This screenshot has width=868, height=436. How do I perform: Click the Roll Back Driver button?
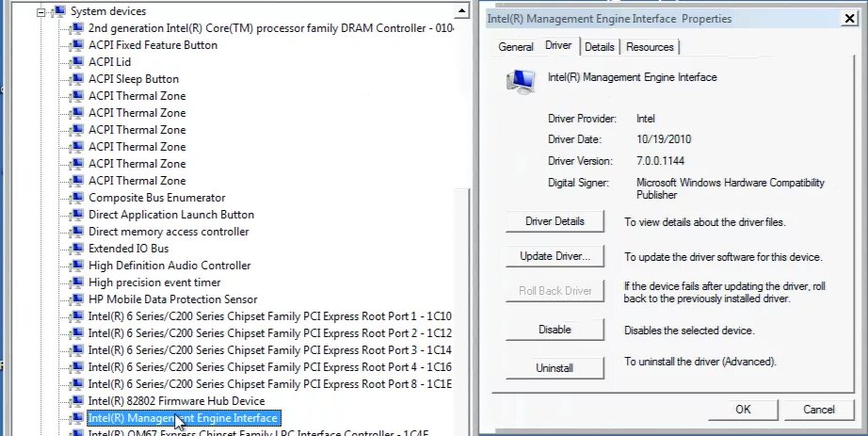[555, 291]
